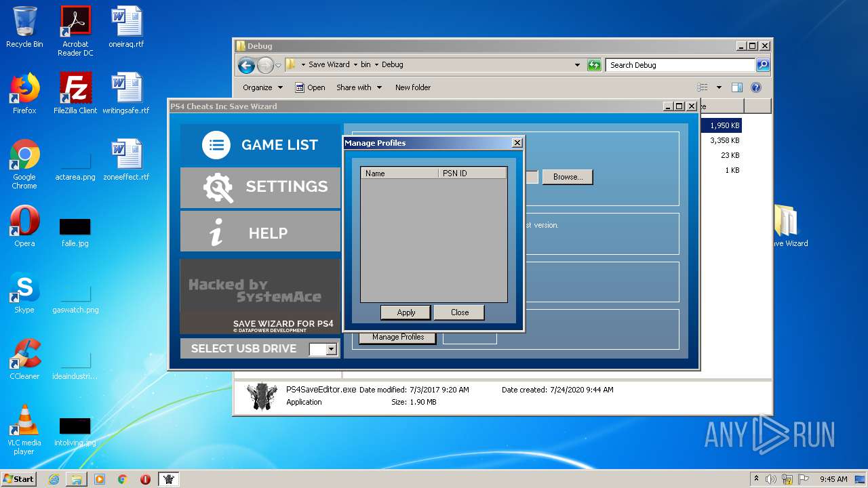Click Forward arrow in Debug explorer window

[x=265, y=65]
